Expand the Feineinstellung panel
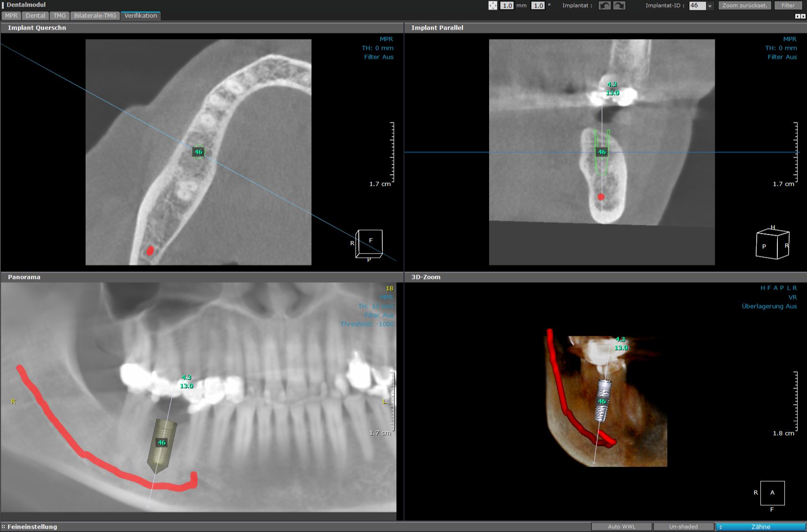Screen dimensions: 807x532 click(x=29, y=527)
